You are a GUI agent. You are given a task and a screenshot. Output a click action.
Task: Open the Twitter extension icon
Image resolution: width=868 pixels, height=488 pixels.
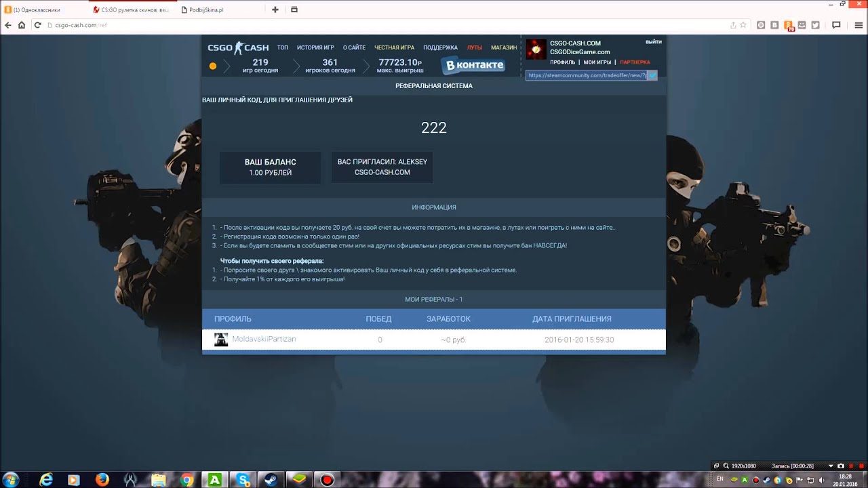(815, 25)
